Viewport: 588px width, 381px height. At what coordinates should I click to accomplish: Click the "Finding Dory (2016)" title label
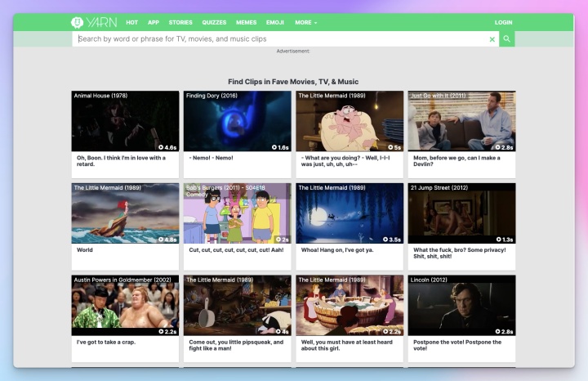tap(212, 96)
